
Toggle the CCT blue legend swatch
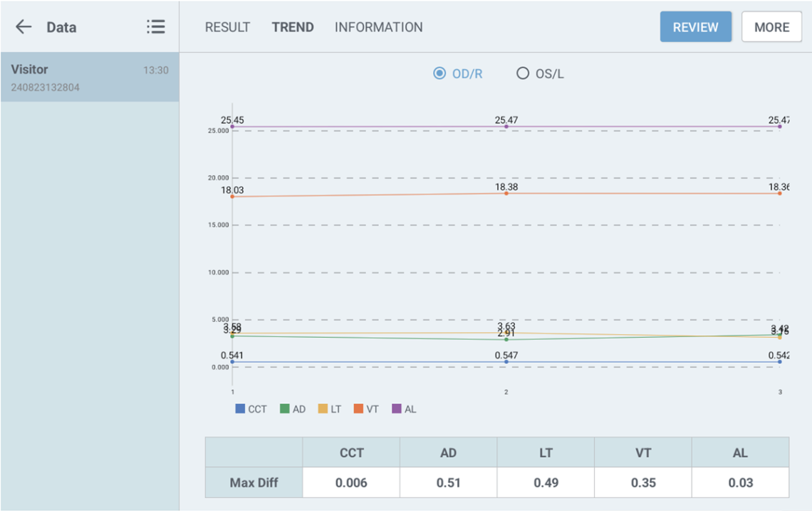click(x=240, y=409)
